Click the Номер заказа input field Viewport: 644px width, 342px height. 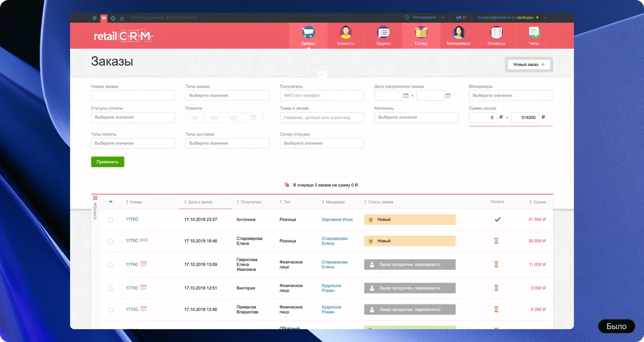point(133,96)
